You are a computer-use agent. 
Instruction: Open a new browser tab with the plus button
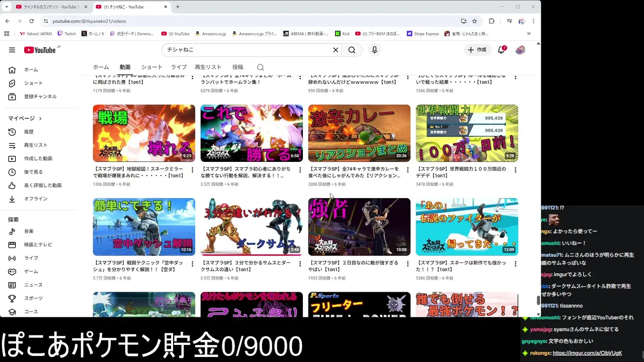[178, 7]
